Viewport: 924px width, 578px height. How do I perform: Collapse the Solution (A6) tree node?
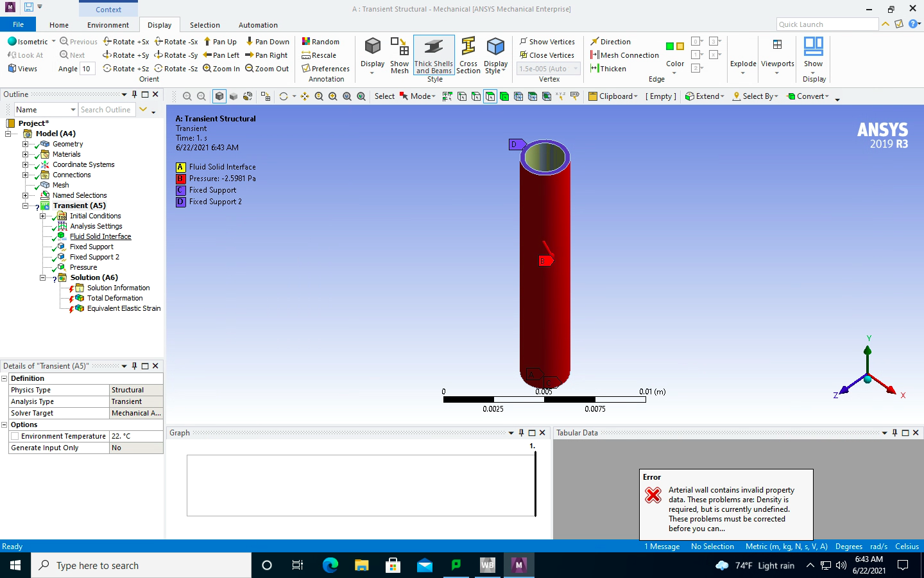[43, 278]
